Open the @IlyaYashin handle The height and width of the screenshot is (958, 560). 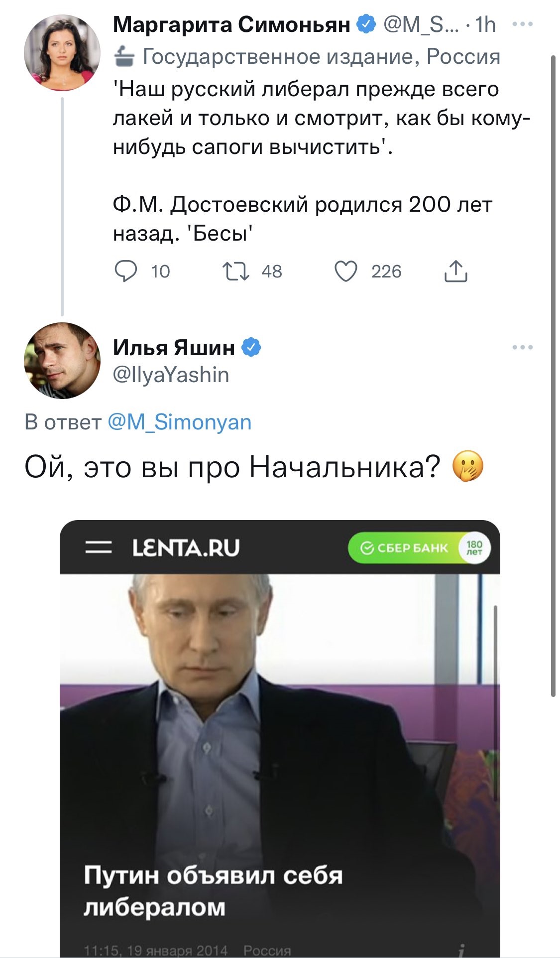coord(171,375)
